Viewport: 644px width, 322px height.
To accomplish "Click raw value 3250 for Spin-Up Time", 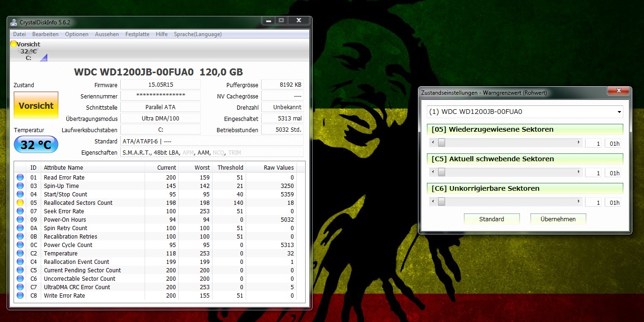I will pyautogui.click(x=286, y=186).
